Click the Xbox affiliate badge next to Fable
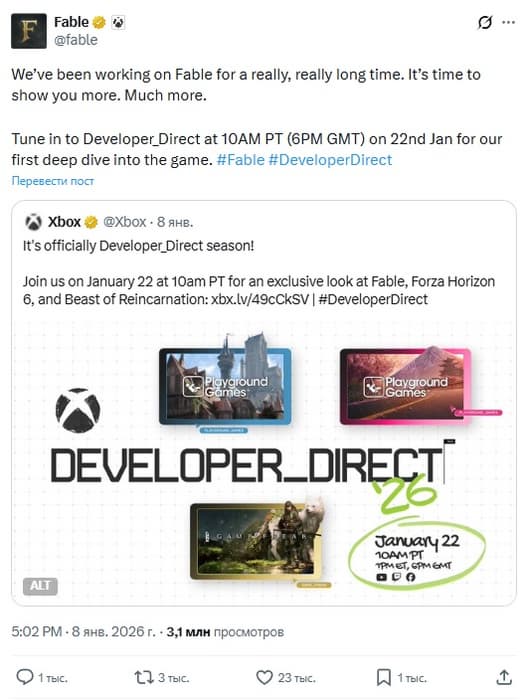 click(118, 22)
